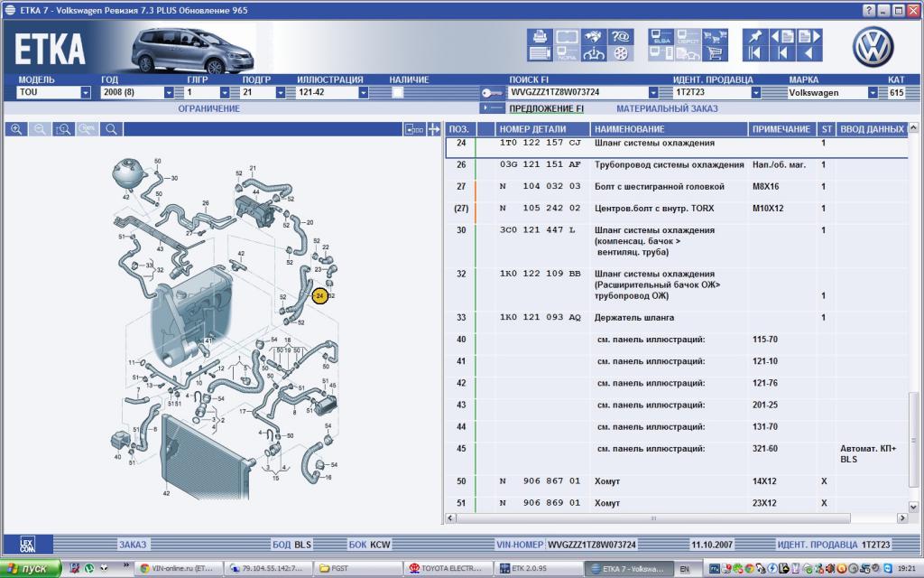The height and width of the screenshot is (578, 924).
Task: Click the horizontal scrollbar left arrow in parts list
Action: coord(450,517)
